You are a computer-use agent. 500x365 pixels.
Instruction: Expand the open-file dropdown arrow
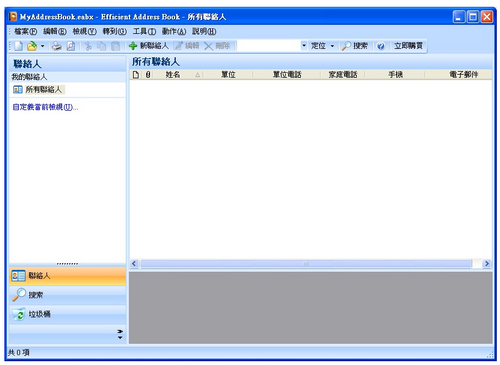pos(42,46)
